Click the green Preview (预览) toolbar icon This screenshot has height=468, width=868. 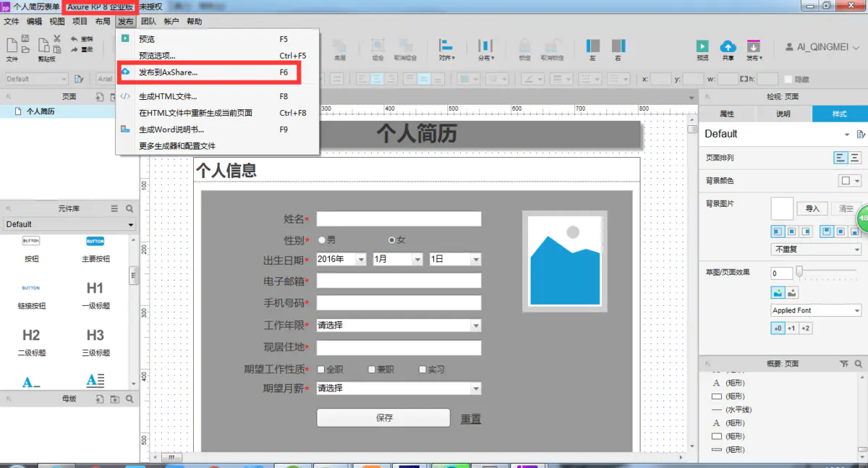(x=702, y=46)
